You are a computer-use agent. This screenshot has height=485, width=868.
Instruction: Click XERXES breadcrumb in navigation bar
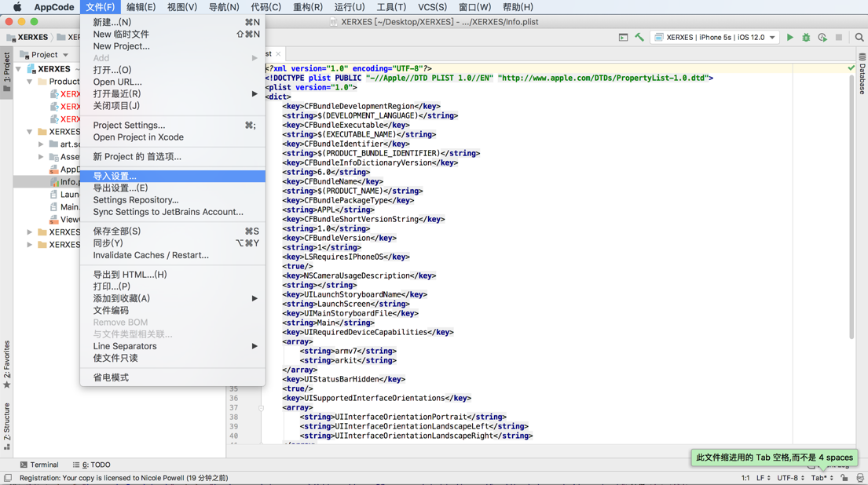tap(27, 37)
